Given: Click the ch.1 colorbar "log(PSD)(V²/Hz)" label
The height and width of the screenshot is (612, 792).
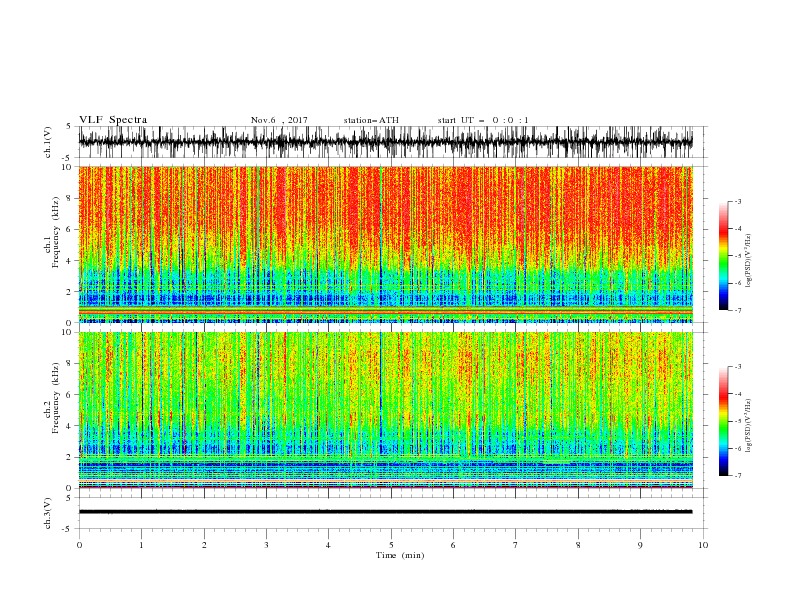Looking at the screenshot, I should coord(749,261).
